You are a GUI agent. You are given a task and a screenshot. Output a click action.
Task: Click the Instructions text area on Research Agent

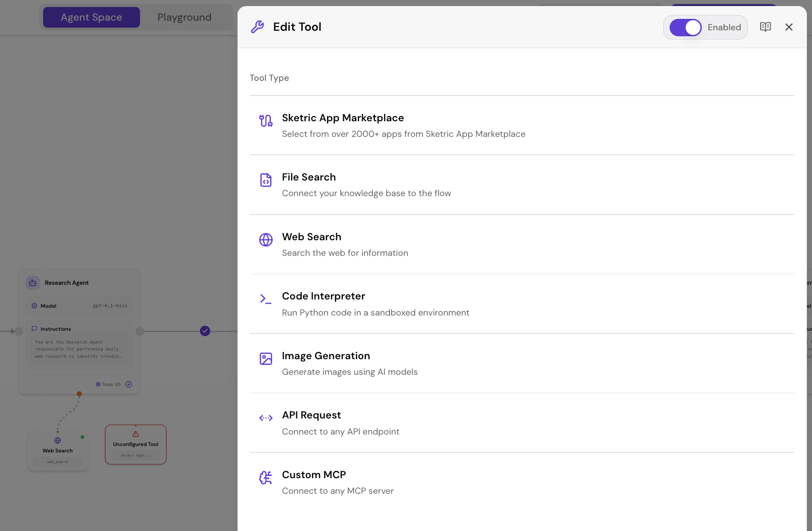[x=79, y=349]
